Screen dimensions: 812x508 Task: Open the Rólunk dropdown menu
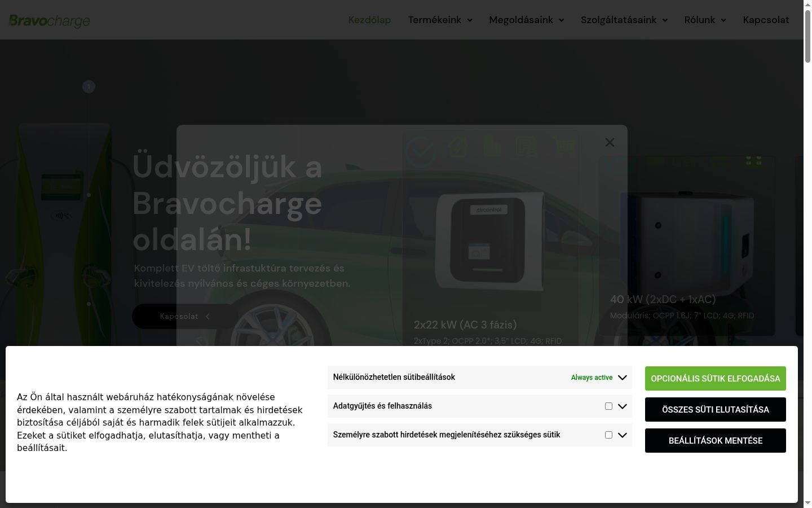[x=705, y=20]
